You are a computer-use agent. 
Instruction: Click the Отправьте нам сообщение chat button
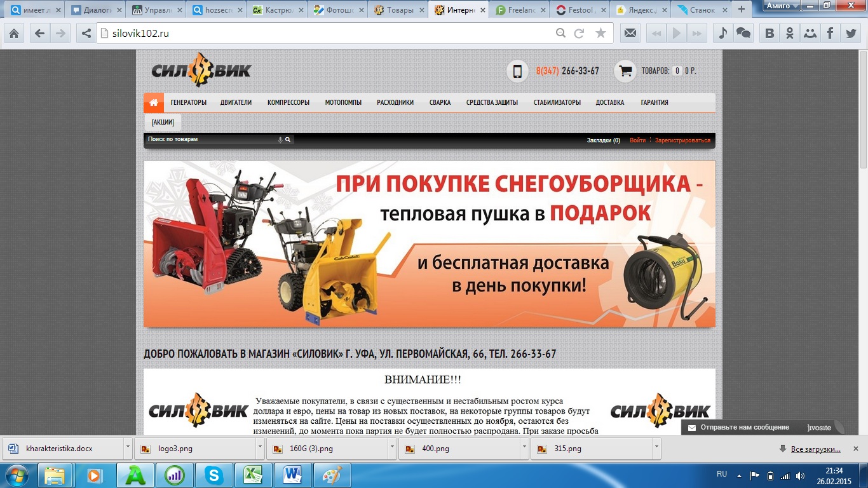(x=763, y=428)
